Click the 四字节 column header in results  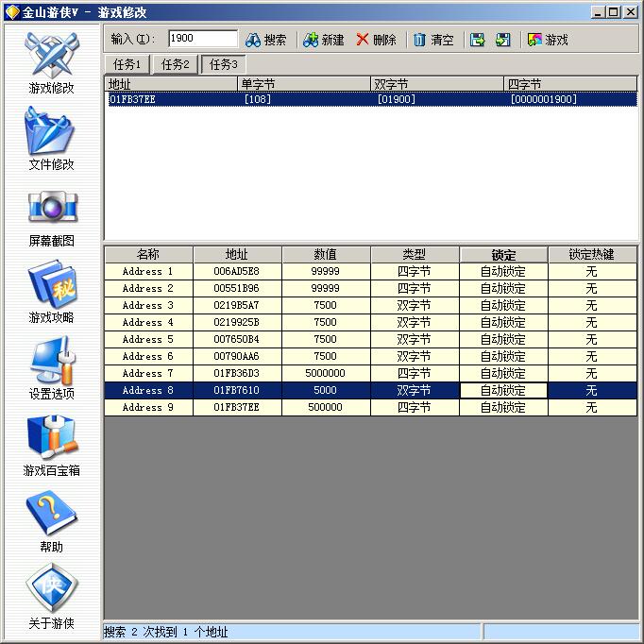click(570, 84)
